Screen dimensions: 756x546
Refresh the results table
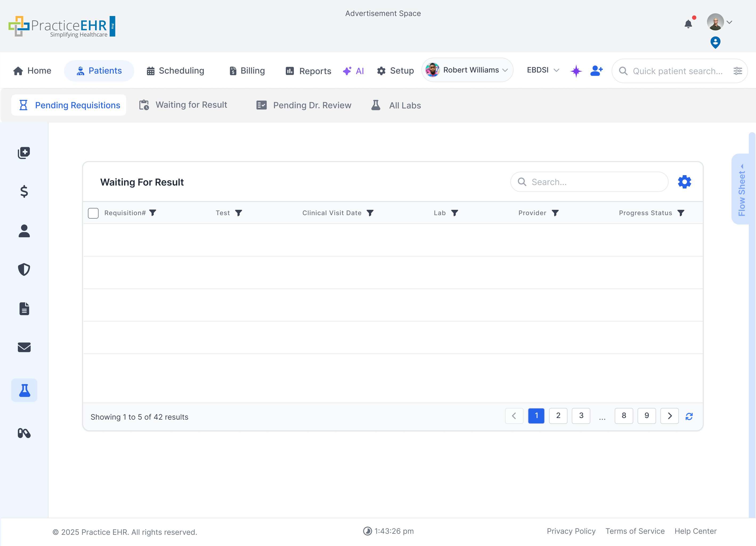coord(689,416)
